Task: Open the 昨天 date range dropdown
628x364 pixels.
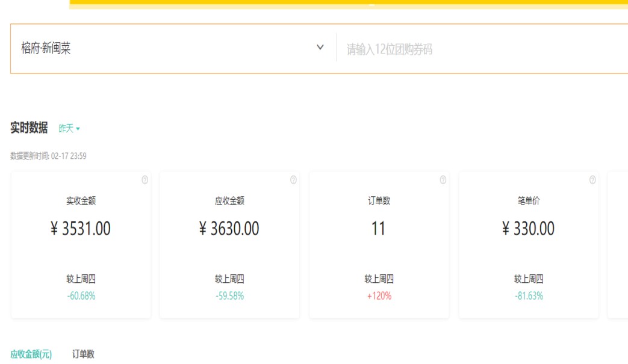Action: (69, 129)
